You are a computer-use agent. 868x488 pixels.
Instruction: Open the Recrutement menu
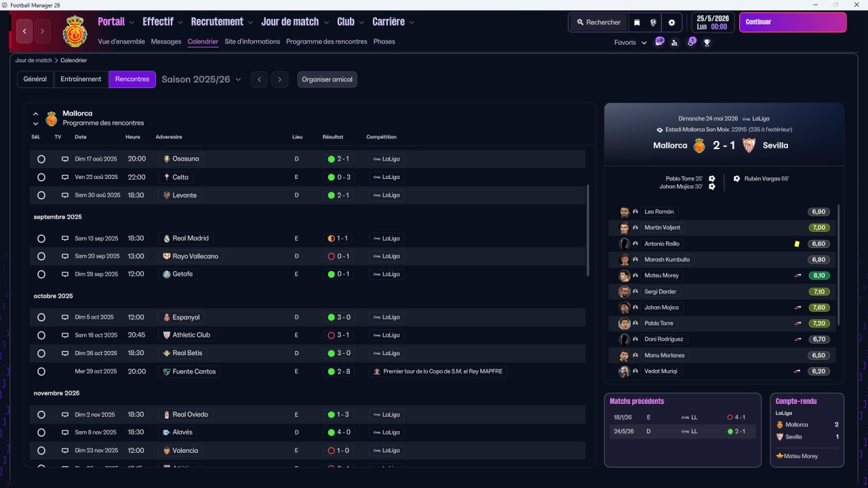pos(222,22)
